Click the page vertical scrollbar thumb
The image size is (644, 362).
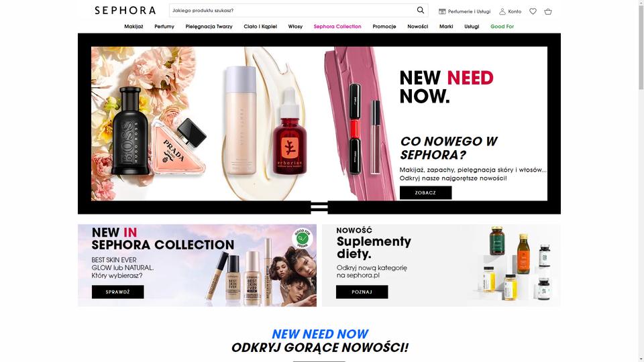641,45
